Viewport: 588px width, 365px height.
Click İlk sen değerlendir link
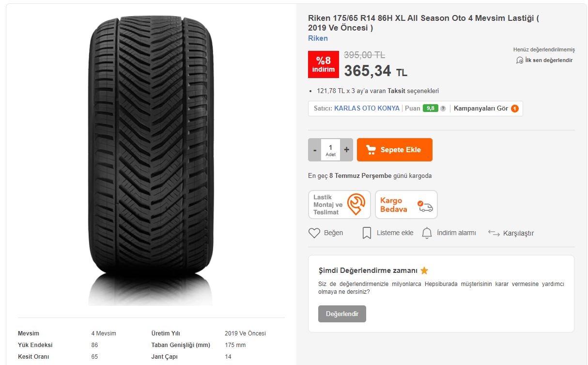[x=544, y=60]
